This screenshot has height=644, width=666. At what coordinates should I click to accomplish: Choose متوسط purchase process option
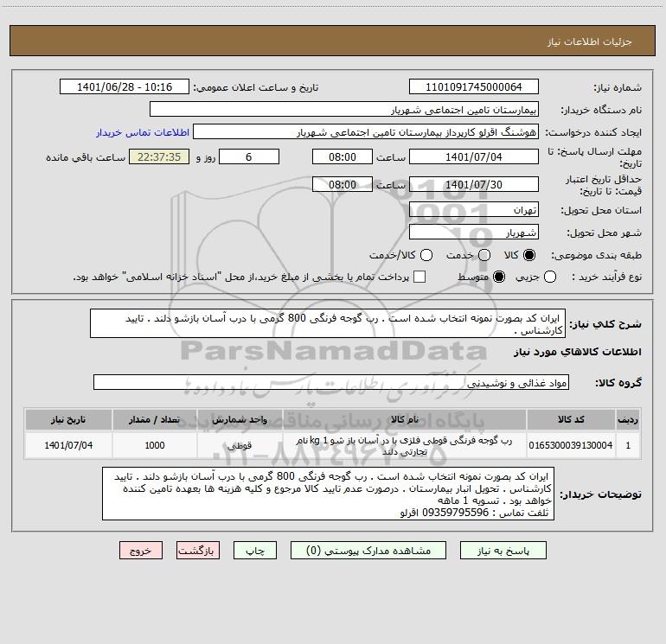[499, 277]
